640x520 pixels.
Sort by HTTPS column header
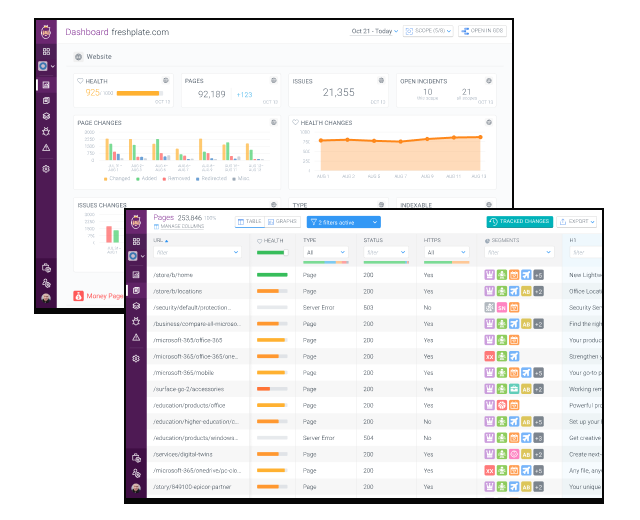(x=432, y=240)
